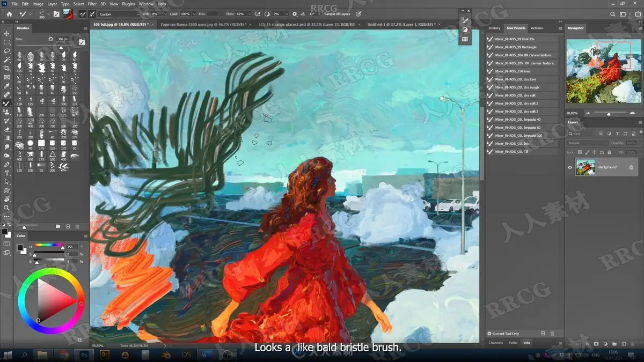Image resolution: width=644 pixels, height=362 pixels.
Task: Switch to the Channels tab
Action: 496,343
